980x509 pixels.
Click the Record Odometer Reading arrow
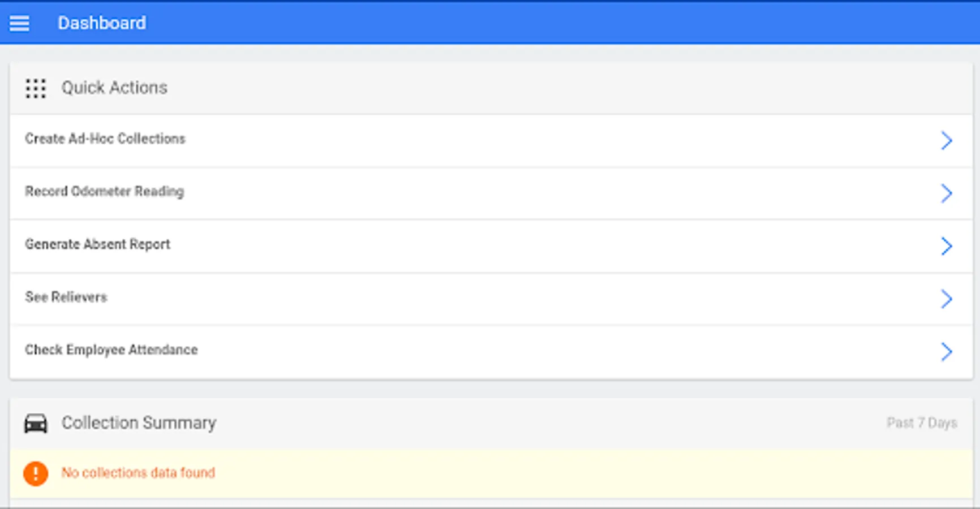coord(946,193)
